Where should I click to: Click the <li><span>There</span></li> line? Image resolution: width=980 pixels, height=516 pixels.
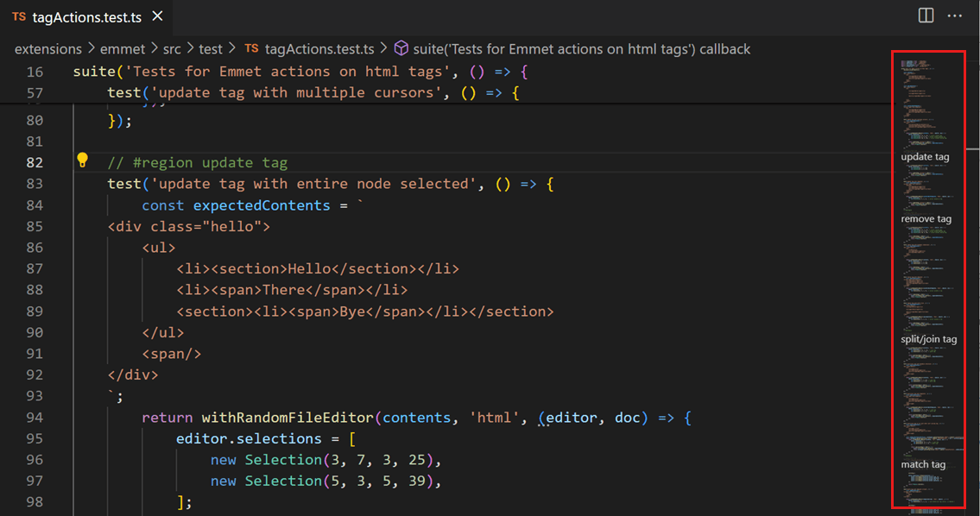click(x=292, y=291)
